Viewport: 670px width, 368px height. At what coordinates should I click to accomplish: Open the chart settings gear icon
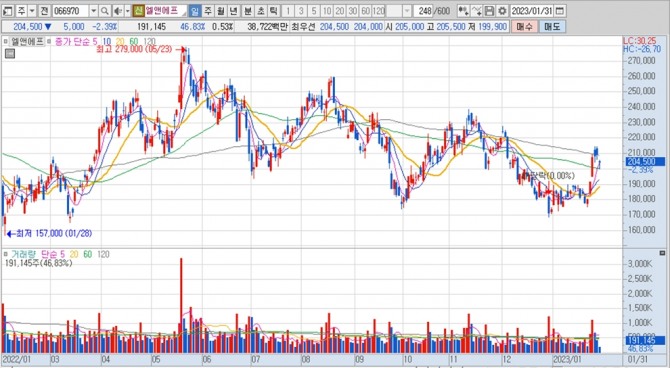click(502, 11)
